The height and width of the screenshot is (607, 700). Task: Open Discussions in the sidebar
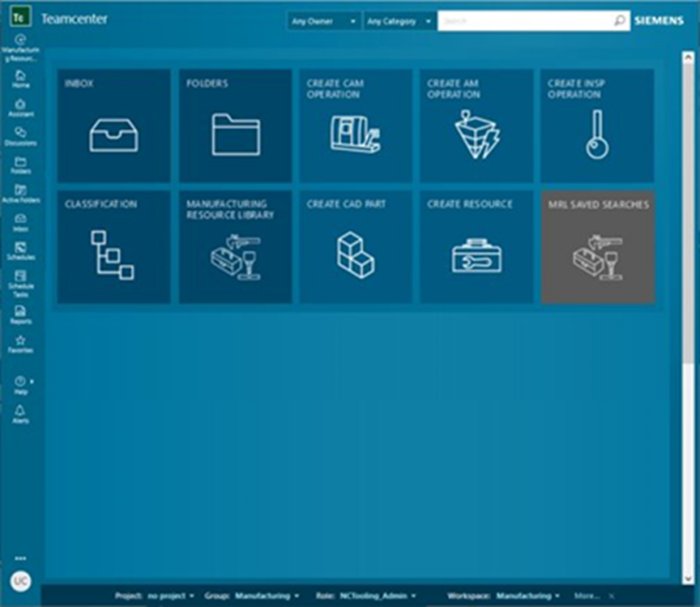click(21, 136)
